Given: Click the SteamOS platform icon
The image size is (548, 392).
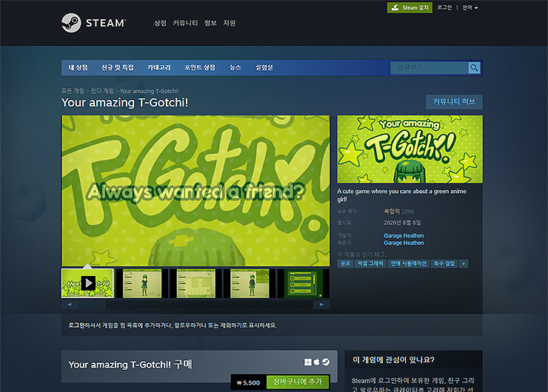Looking at the screenshot, I should coord(325,362).
